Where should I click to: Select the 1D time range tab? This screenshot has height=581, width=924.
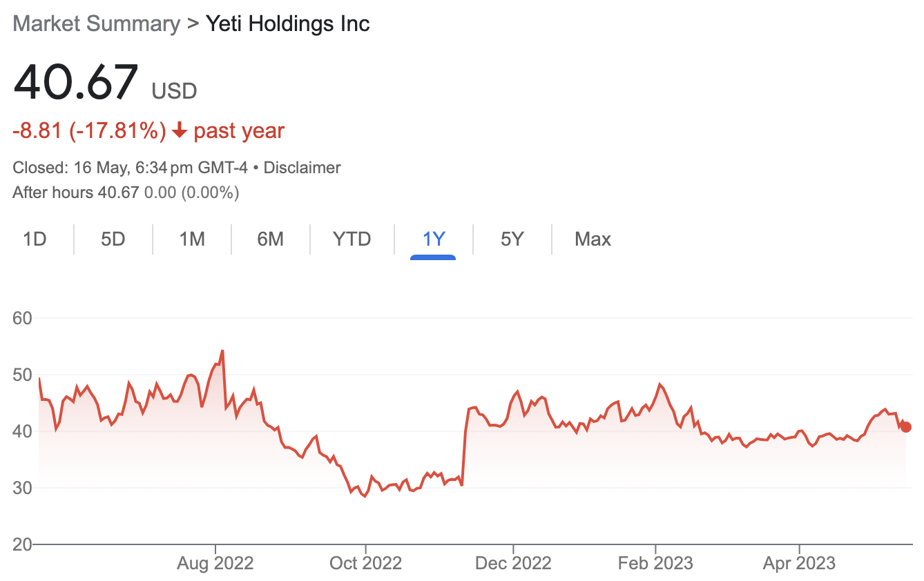pos(35,239)
